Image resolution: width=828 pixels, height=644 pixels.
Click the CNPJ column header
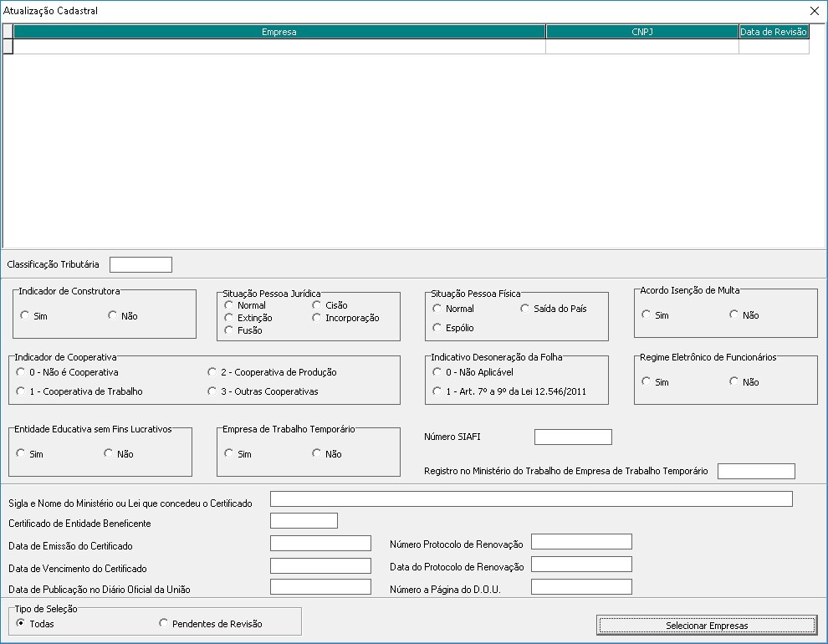pyautogui.click(x=642, y=32)
